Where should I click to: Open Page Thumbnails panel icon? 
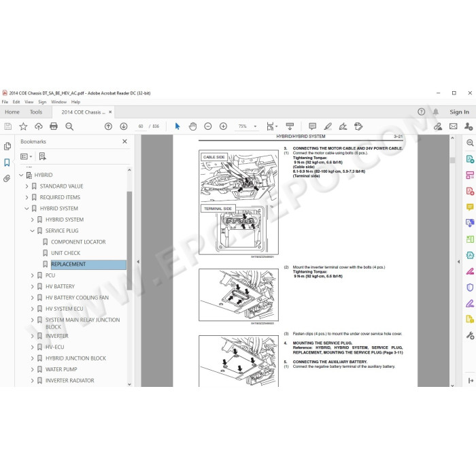click(7, 146)
